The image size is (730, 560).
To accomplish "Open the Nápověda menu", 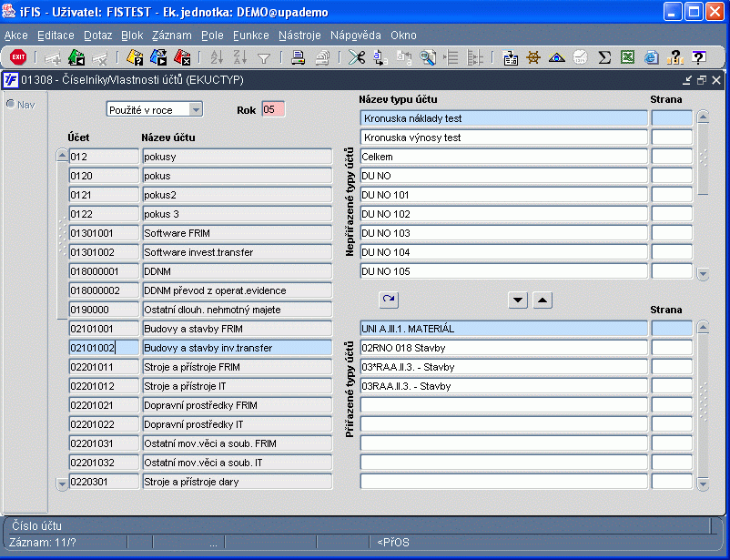I will pyautogui.click(x=356, y=36).
